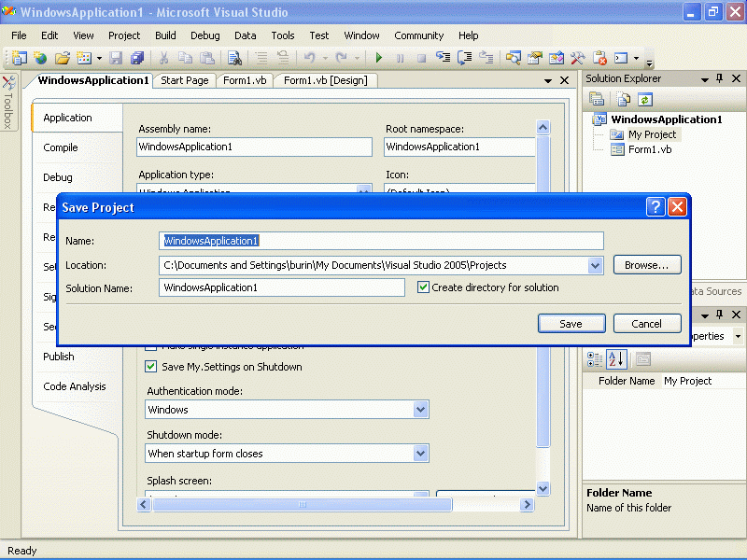
Task: Click the Save button in the Save Project dialog
Action: click(x=571, y=324)
